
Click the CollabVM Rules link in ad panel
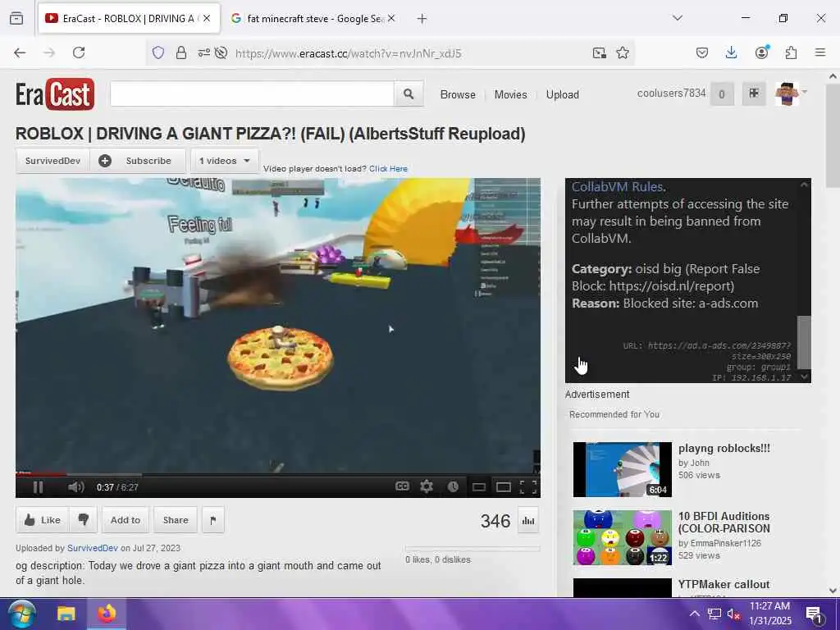tap(617, 187)
